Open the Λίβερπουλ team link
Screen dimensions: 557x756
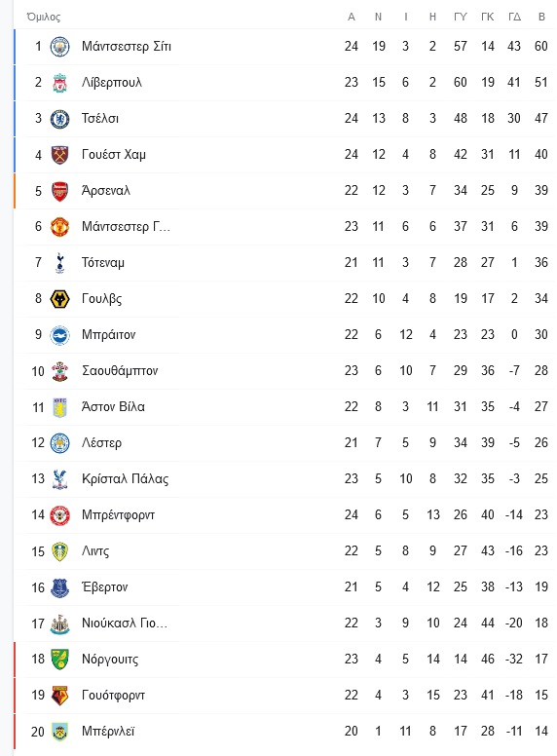tap(112, 83)
